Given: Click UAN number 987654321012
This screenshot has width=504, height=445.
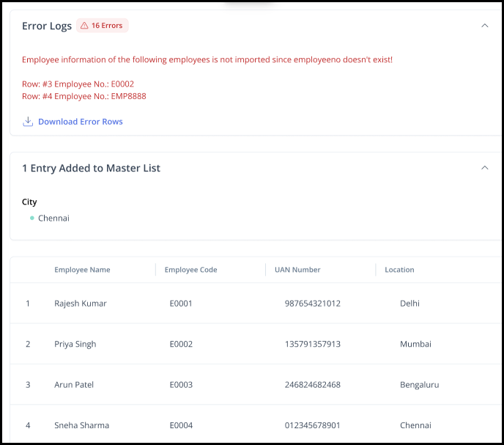Looking at the screenshot, I should pos(312,304).
